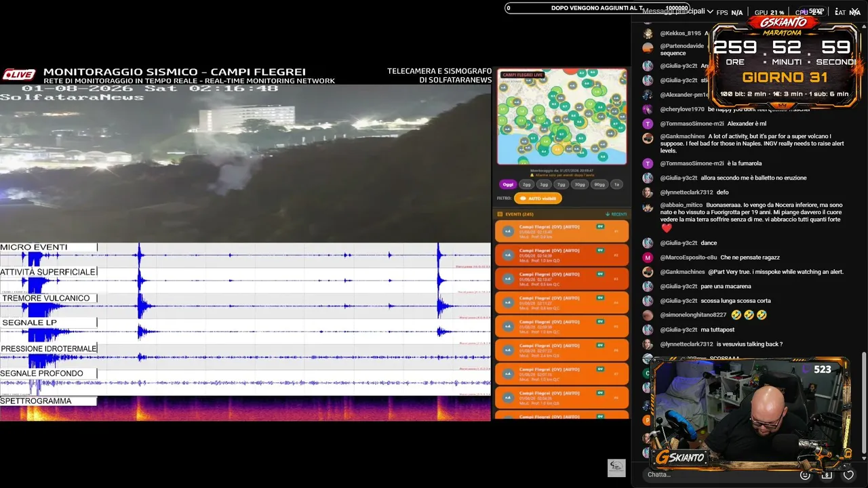Select the 3gg time range

544,184
